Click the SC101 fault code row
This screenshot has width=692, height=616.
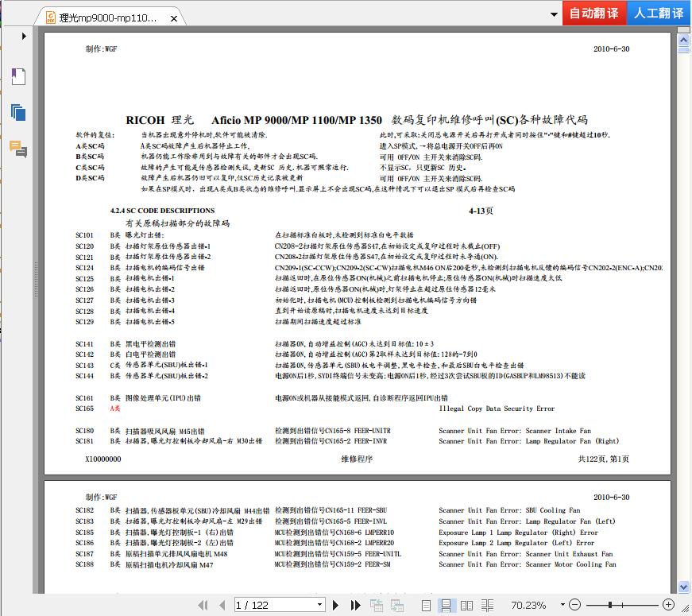click(245, 235)
